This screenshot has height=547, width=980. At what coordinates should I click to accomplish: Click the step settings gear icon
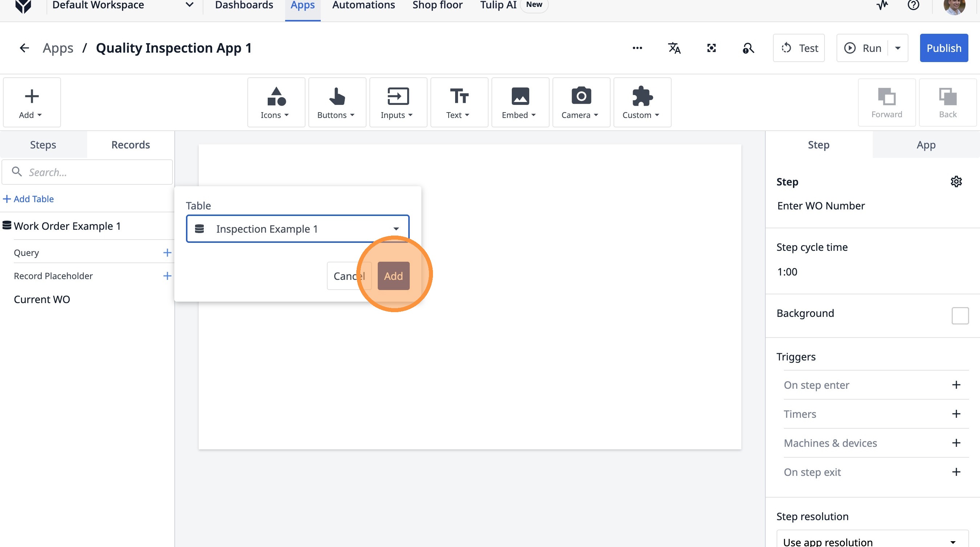[x=956, y=181]
